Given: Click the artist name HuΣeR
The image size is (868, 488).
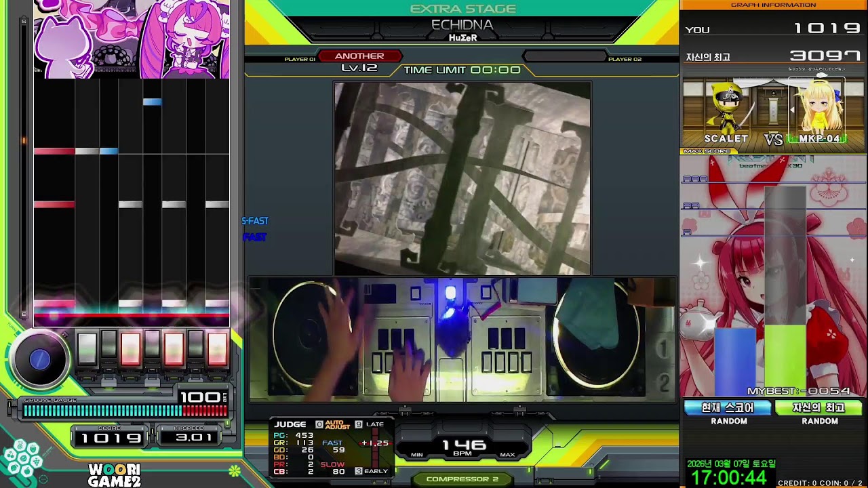Looking at the screenshot, I should 462,38.
